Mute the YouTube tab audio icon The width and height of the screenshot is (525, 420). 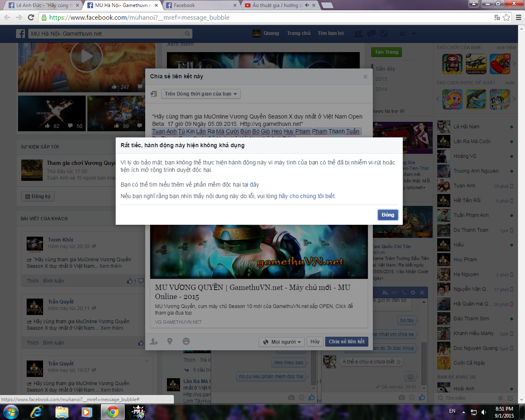click(307, 5)
